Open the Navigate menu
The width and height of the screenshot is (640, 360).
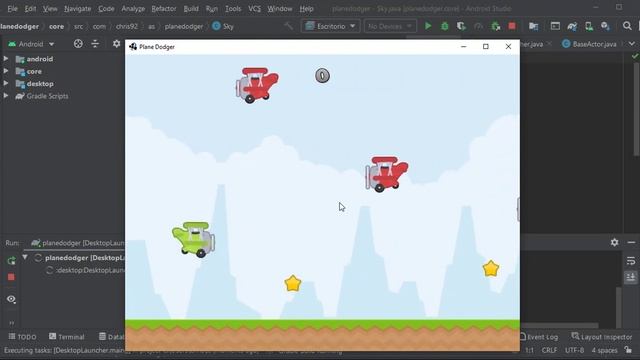78,9
